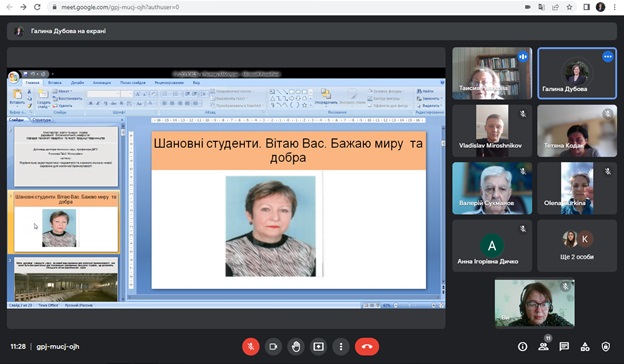Open the three-dot More options menu
This screenshot has width=624, height=364.
coord(341,346)
